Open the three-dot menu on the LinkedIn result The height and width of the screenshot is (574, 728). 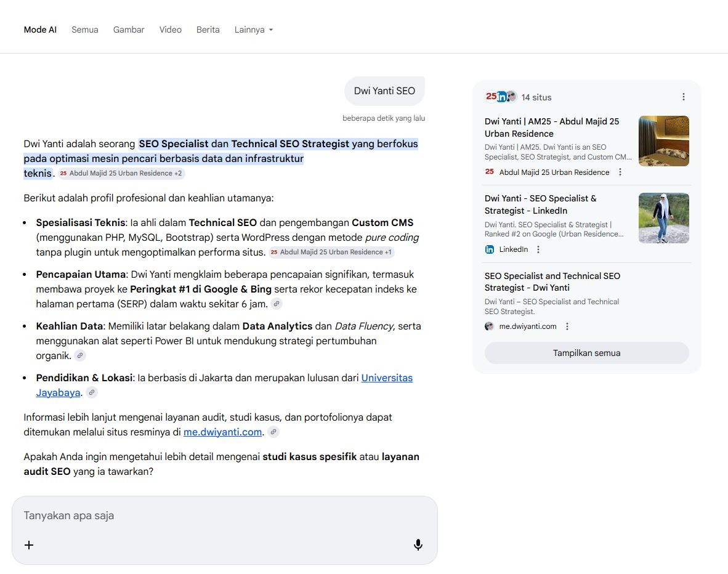tap(538, 249)
